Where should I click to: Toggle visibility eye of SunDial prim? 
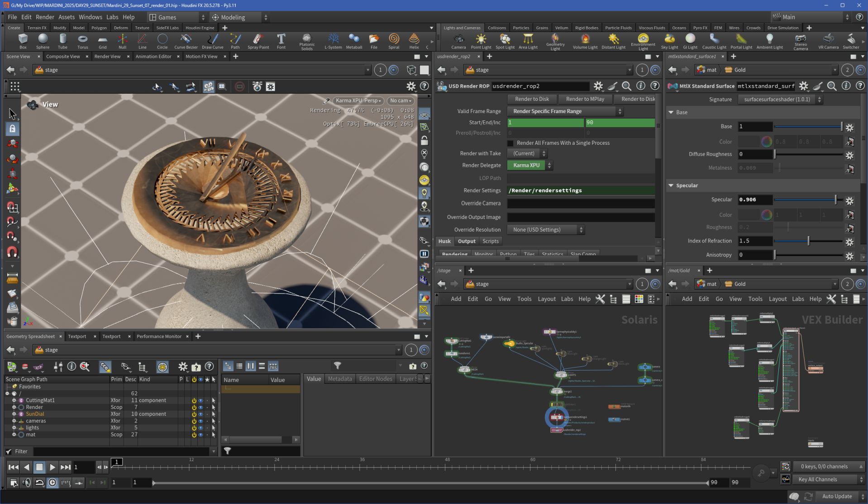200,414
